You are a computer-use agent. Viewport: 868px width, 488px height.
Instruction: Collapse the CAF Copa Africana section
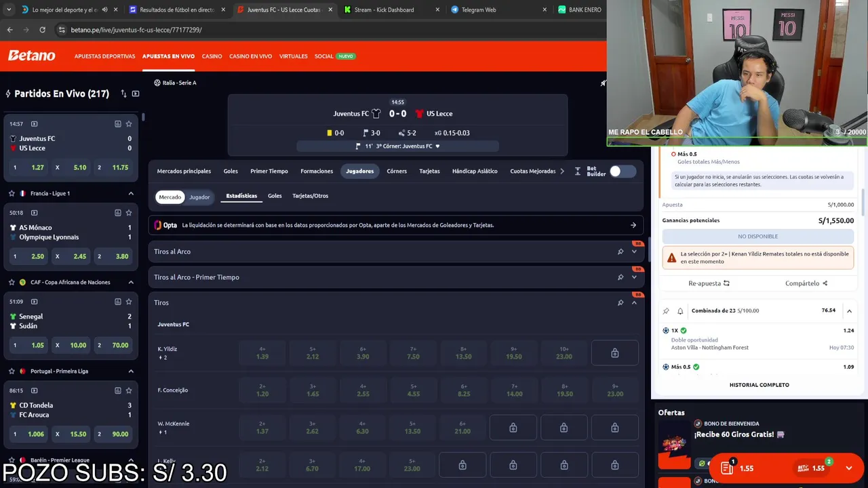point(131,282)
